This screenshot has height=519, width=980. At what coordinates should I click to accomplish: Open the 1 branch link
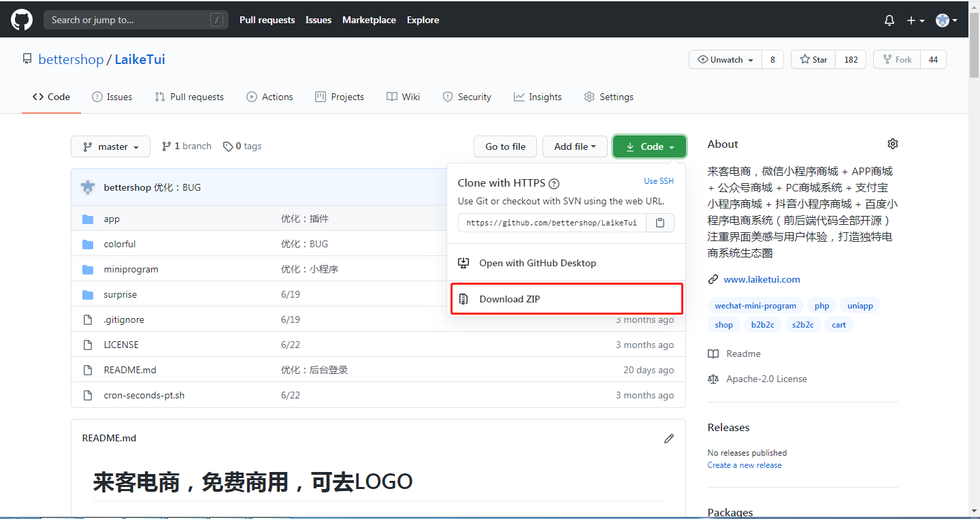coord(186,146)
